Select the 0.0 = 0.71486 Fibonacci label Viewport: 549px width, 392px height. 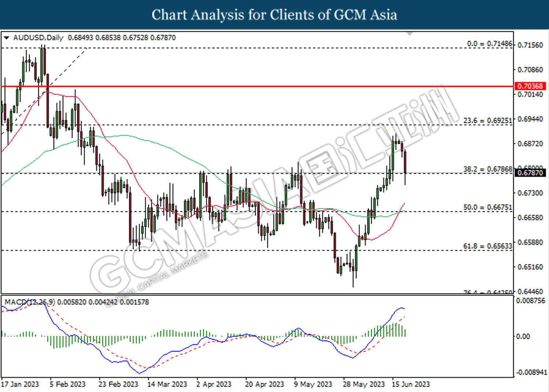pos(490,44)
